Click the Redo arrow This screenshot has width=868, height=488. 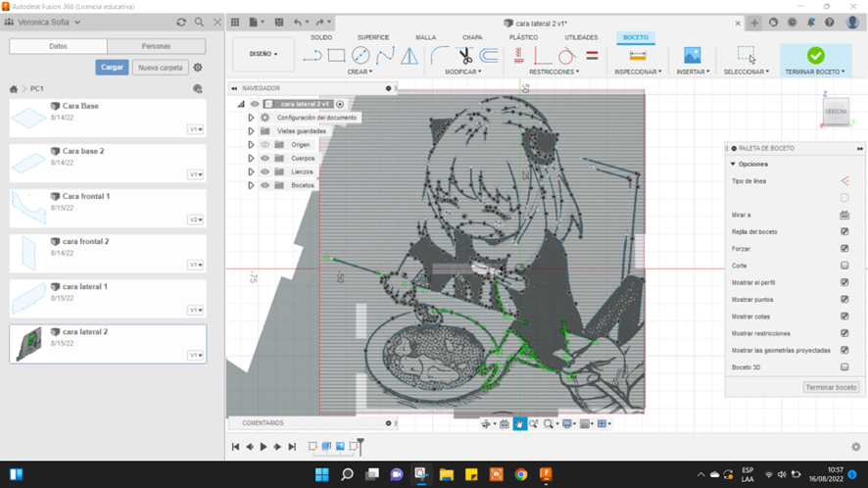[320, 23]
